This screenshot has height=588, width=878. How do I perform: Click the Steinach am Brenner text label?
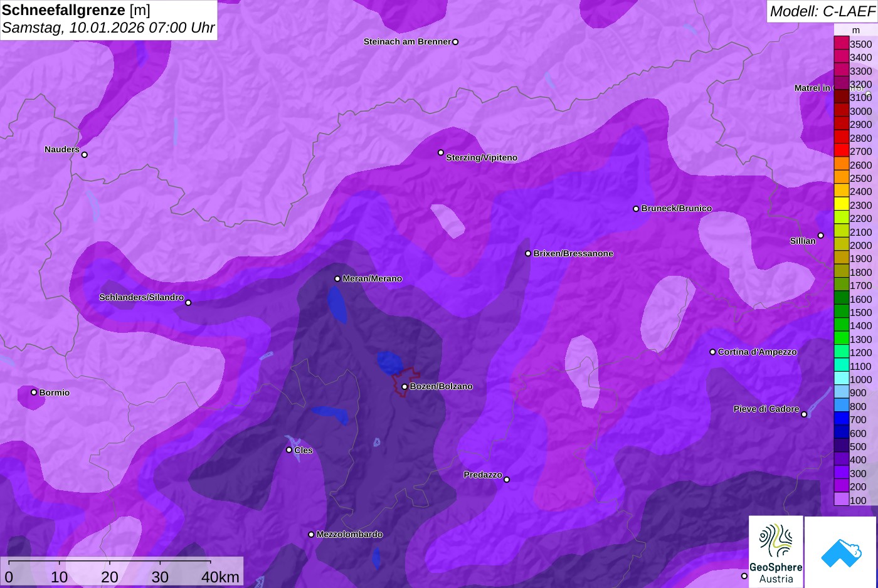[408, 42]
